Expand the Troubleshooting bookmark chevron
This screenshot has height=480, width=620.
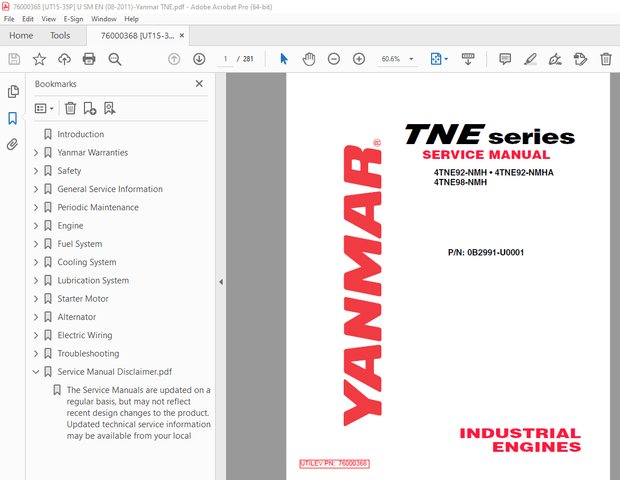pos(36,353)
